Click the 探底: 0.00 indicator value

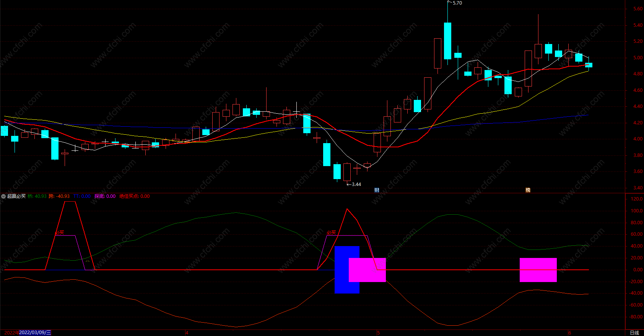pos(105,196)
